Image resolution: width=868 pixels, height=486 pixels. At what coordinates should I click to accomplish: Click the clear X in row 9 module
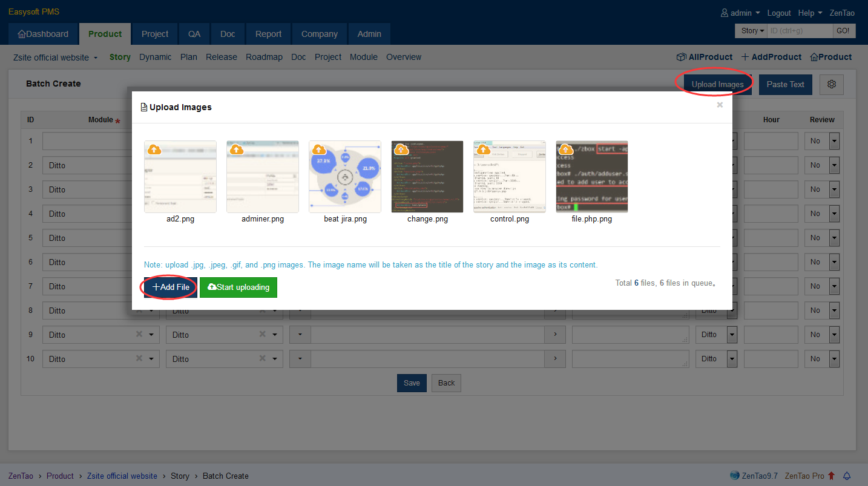pos(139,334)
